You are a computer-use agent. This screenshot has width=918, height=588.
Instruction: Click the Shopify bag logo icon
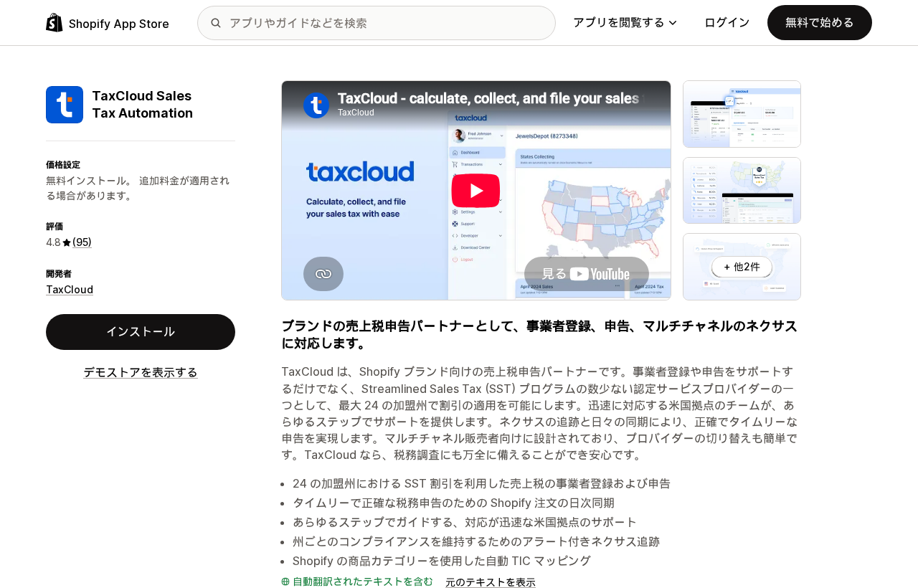pyautogui.click(x=55, y=23)
